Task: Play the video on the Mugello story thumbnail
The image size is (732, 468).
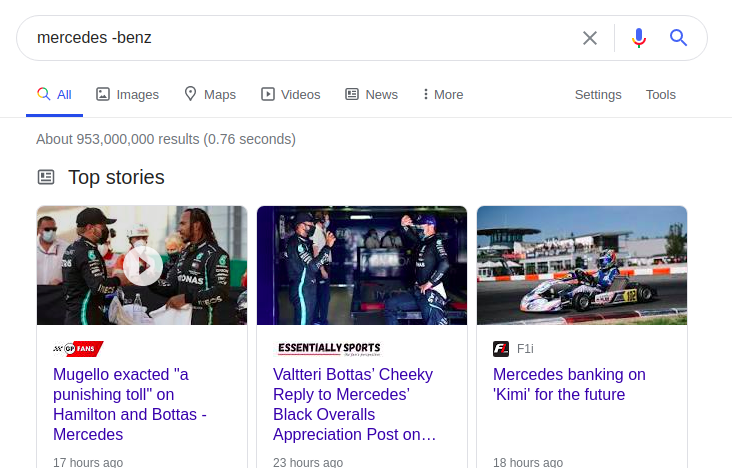Action: pos(143,265)
